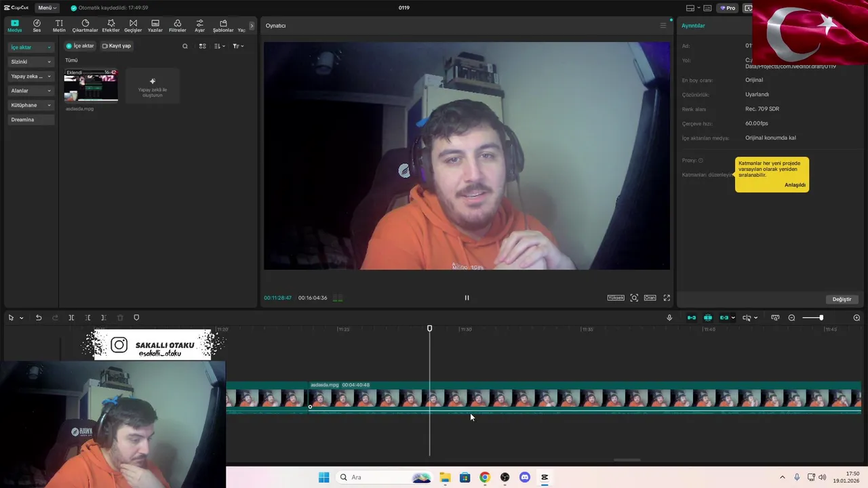Open the linkage options dropdown arrow
The width and height of the screenshot is (868, 488).
click(733, 318)
